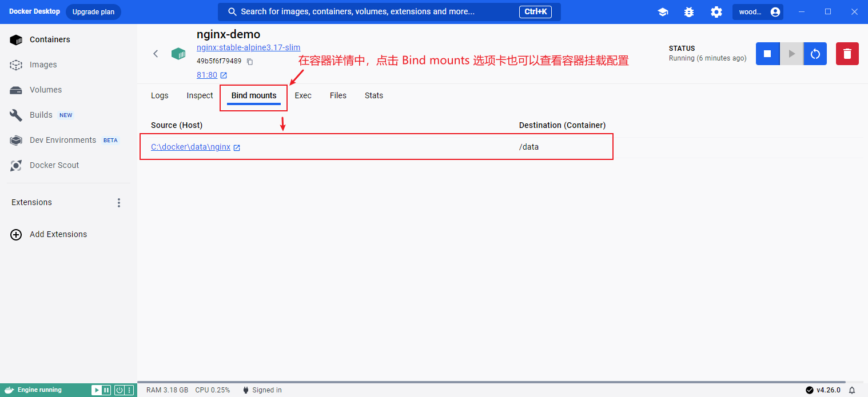Open the Stats tab
The width and height of the screenshot is (868, 397).
(374, 95)
